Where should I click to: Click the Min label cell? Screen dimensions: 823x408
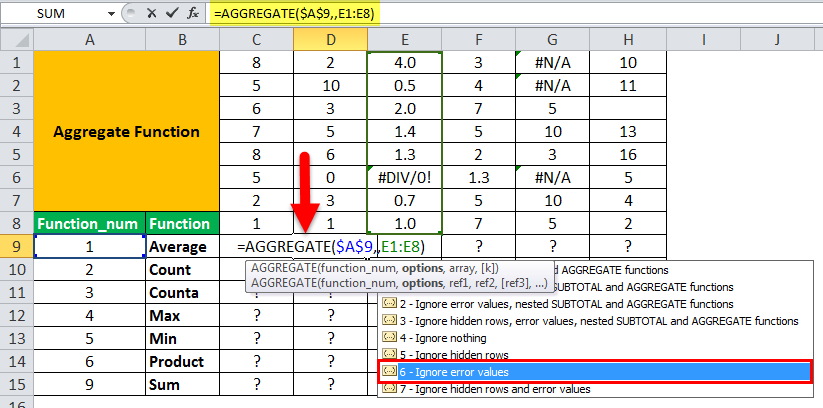pos(183,338)
